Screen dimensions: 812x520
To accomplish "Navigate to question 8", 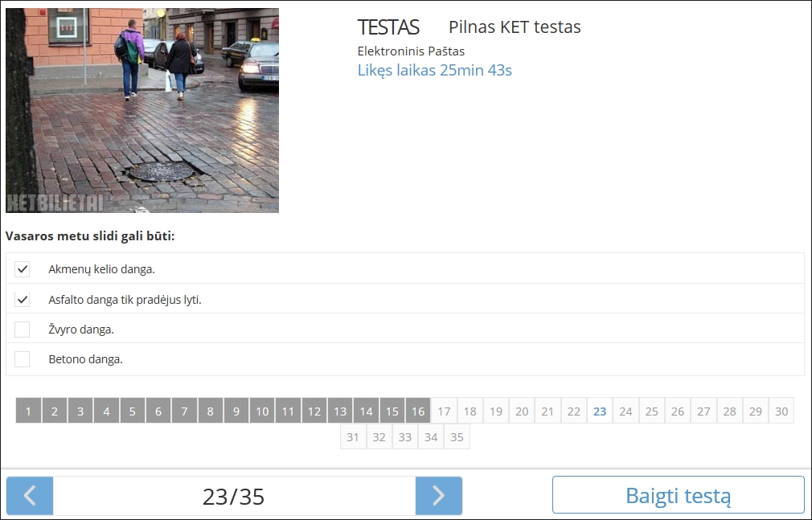I will pos(210,411).
